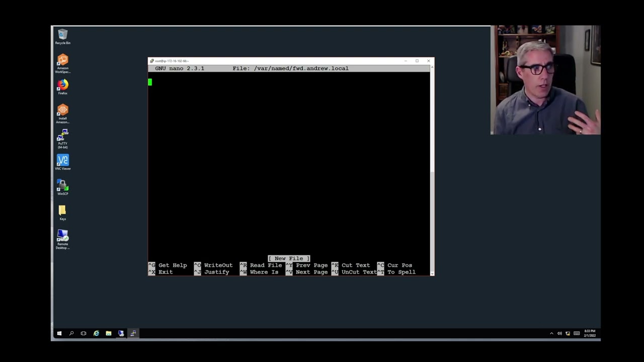Click the ^R Read File shortcut label
This screenshot has width=644, height=362.
pyautogui.click(x=261, y=265)
